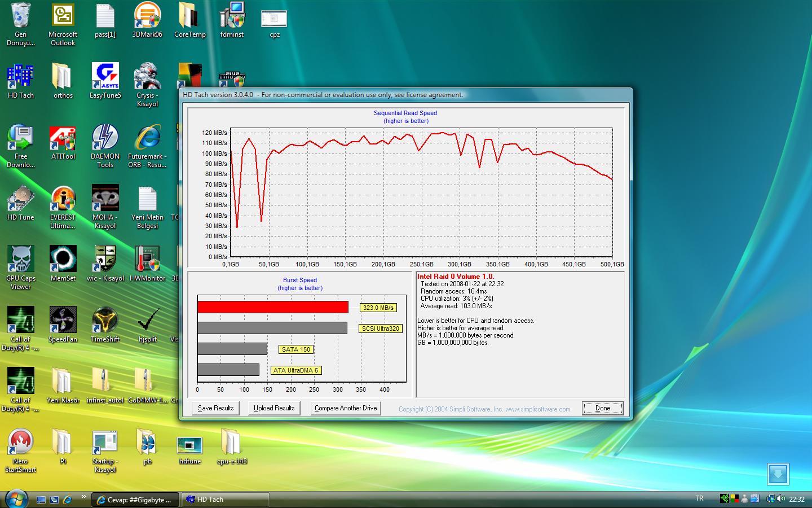The image size is (812, 508).
Task: Click the ATA UltraDMA 6 label
Action: 296,370
